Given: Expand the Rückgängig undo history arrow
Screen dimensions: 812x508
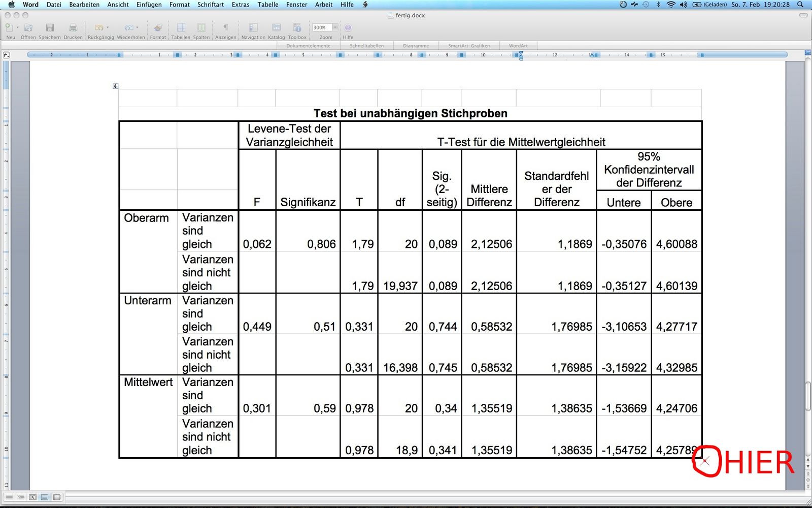Looking at the screenshot, I should tap(108, 27).
